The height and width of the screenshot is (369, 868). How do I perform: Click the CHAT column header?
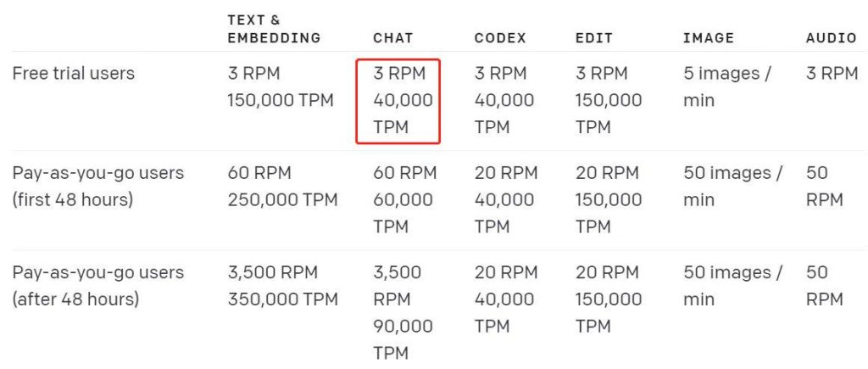393,38
